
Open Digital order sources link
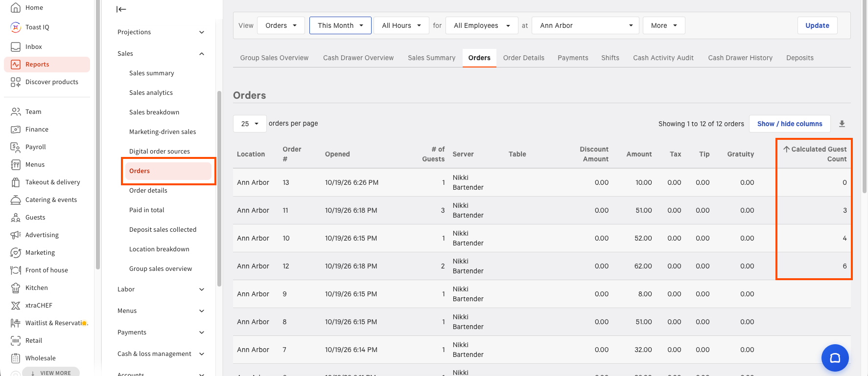click(160, 152)
